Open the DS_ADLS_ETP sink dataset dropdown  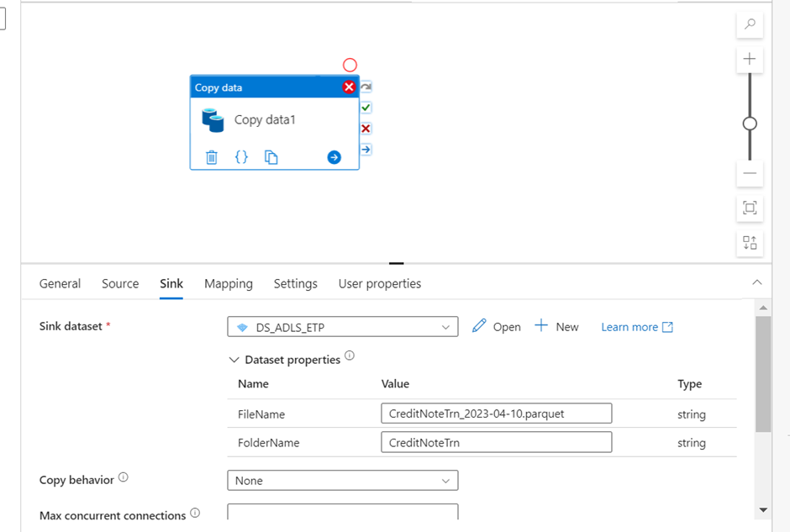(x=343, y=327)
